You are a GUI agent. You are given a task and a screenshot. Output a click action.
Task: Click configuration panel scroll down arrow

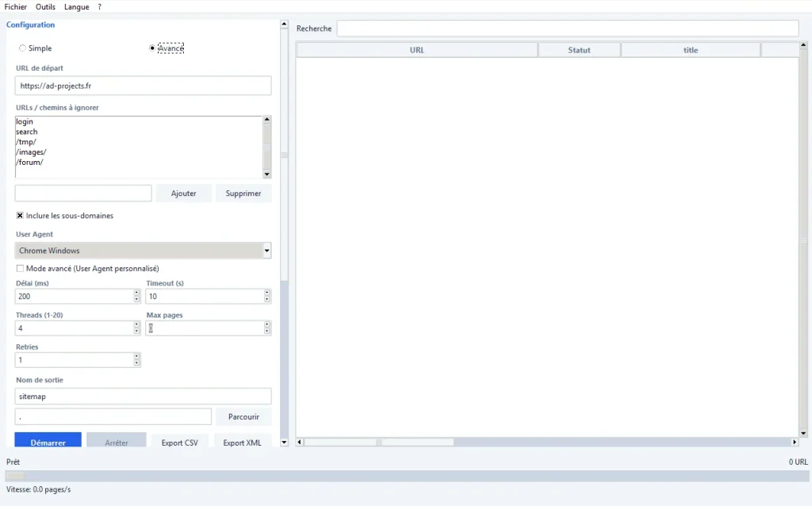coord(284,443)
